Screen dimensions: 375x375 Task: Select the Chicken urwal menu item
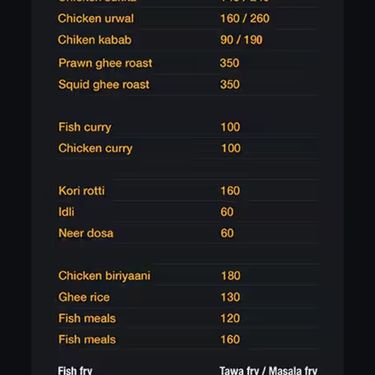tap(96, 18)
